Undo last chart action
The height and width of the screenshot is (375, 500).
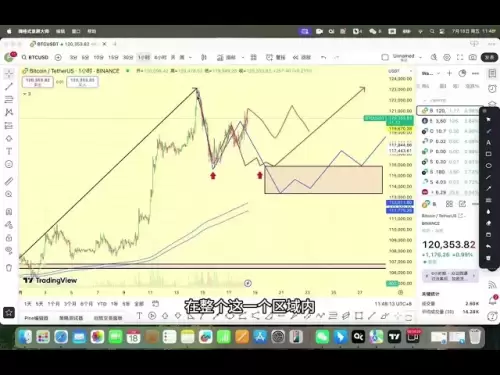tap(323, 57)
